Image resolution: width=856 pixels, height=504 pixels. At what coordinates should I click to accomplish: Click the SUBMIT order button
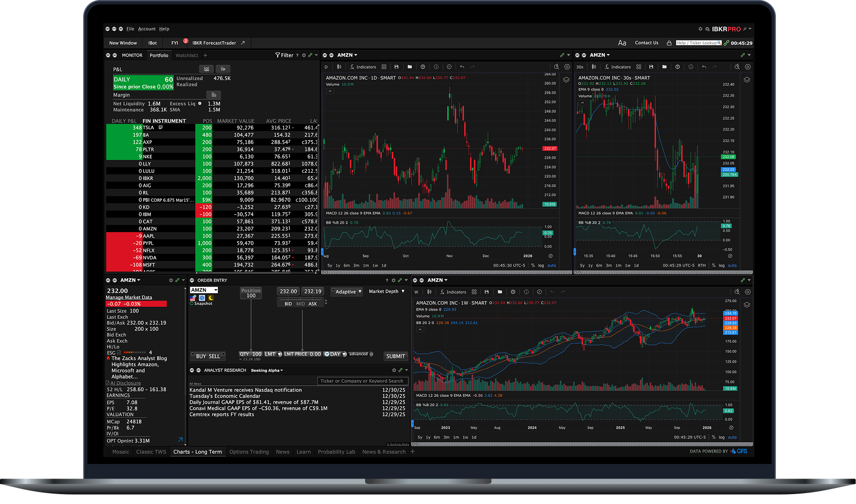(x=395, y=356)
